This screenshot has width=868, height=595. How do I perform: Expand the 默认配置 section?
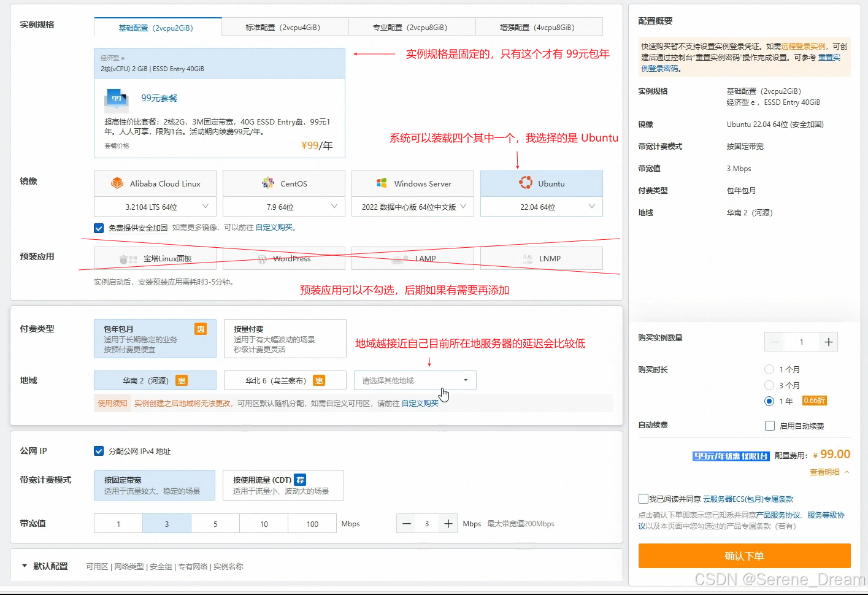click(25, 566)
